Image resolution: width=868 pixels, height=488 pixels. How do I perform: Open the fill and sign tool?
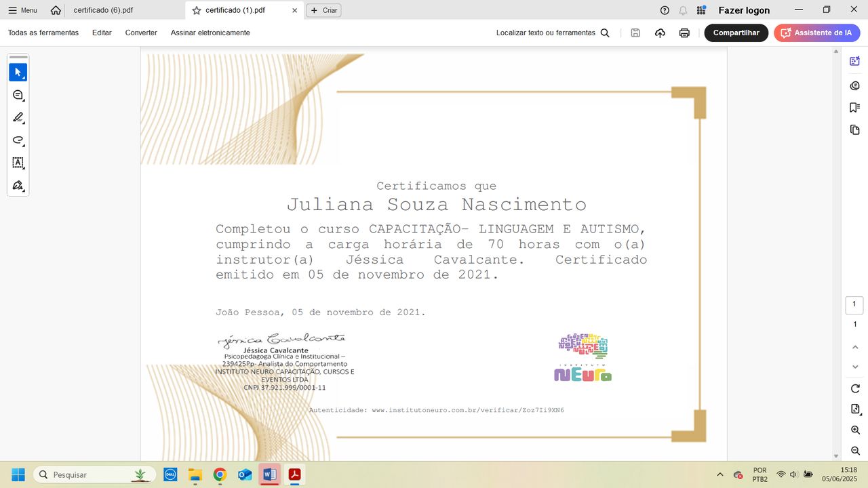click(18, 186)
